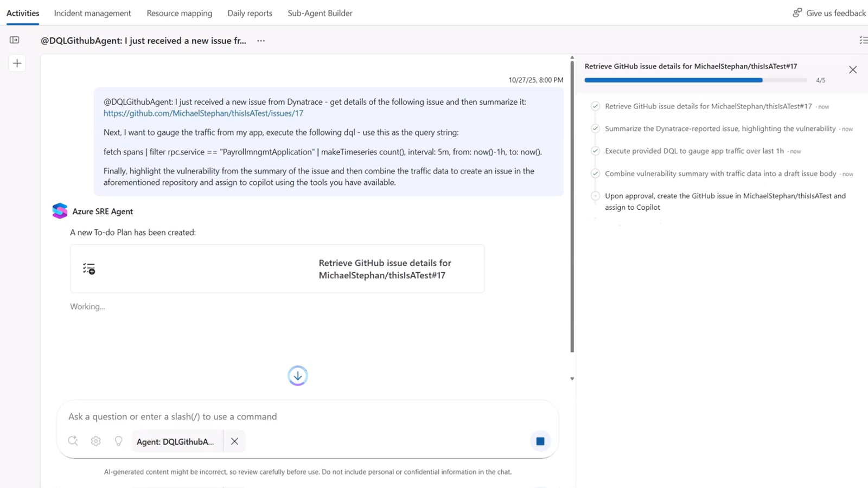Toggle the to-do list icon at top right
This screenshot has height=488, width=868.
pos(863,40)
